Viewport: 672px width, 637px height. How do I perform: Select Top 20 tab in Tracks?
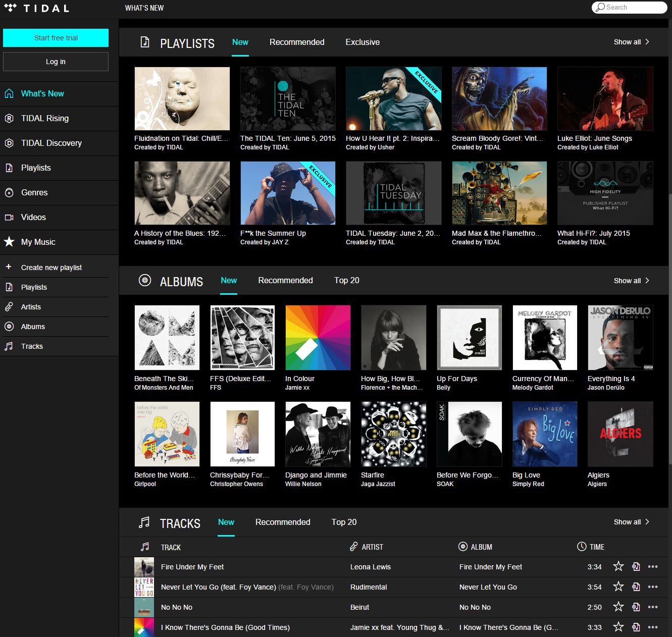coord(344,522)
